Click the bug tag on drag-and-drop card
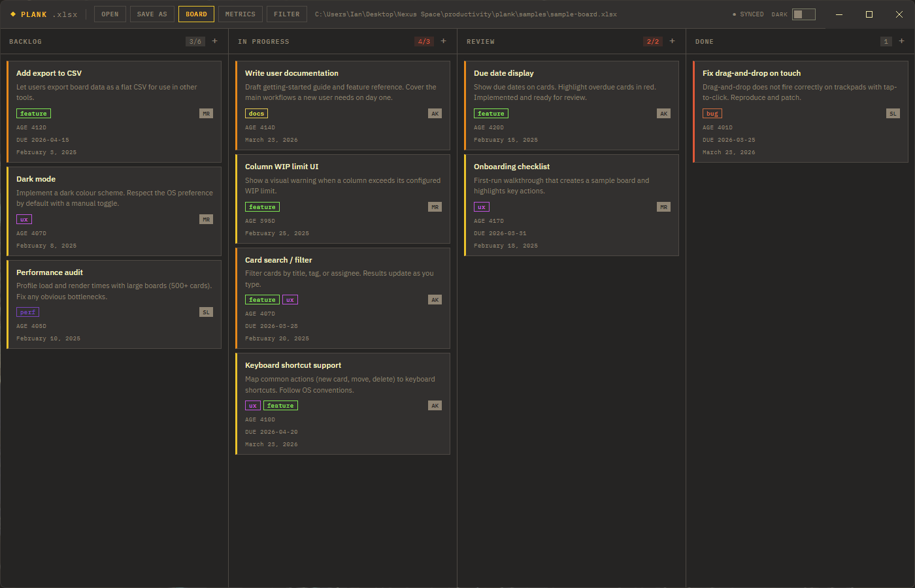Image resolution: width=915 pixels, height=588 pixels. coord(712,114)
